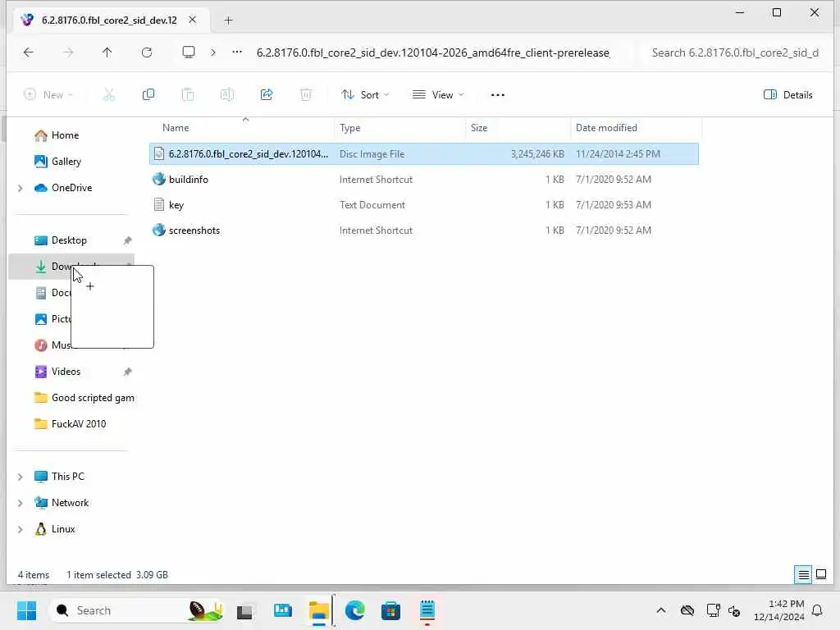Open Notepad from taskbar

(427, 610)
